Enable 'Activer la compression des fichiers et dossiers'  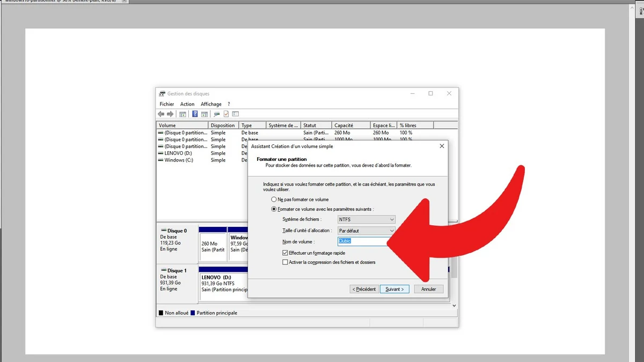(285, 262)
